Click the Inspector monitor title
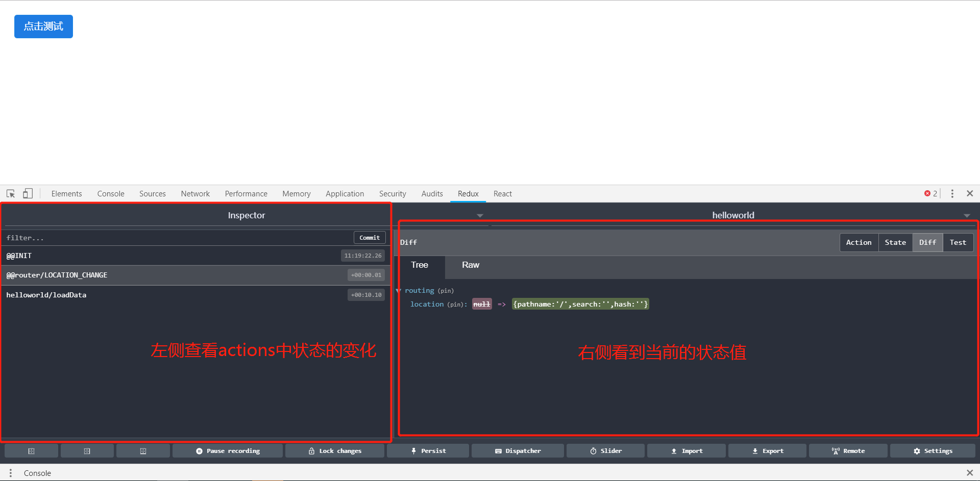The height and width of the screenshot is (481, 980). (247, 215)
